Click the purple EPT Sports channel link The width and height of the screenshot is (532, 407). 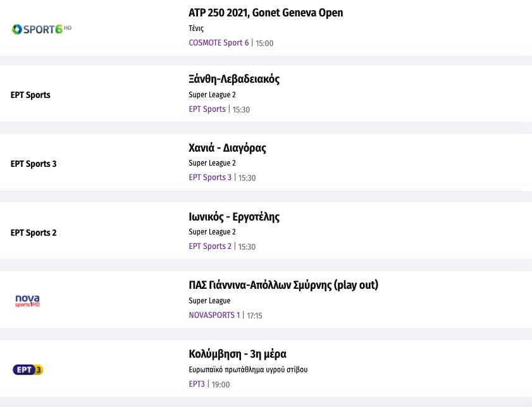point(207,109)
